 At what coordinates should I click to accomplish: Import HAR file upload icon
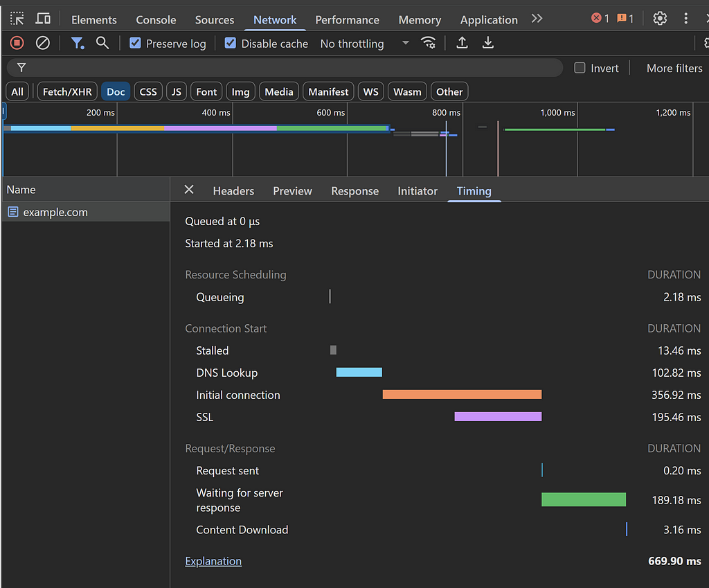pos(462,43)
